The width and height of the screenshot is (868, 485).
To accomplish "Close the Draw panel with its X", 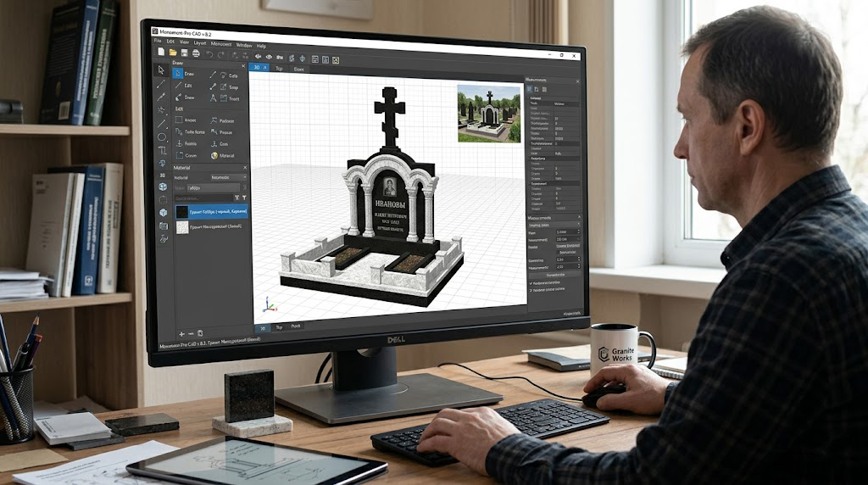I will [243, 66].
